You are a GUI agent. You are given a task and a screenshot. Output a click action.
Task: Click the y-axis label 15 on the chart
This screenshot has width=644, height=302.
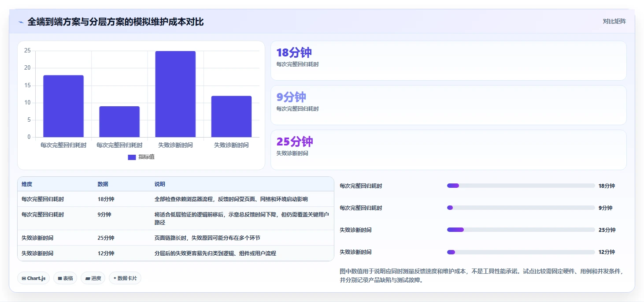click(x=27, y=85)
